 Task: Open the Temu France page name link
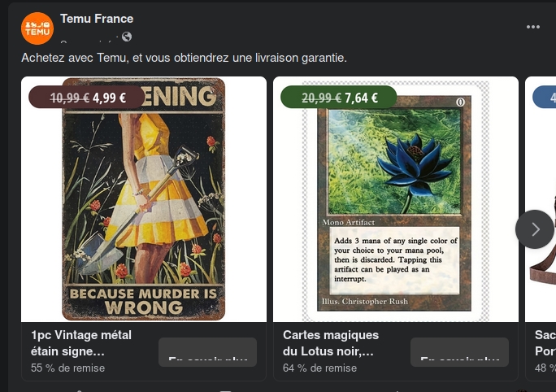(97, 19)
